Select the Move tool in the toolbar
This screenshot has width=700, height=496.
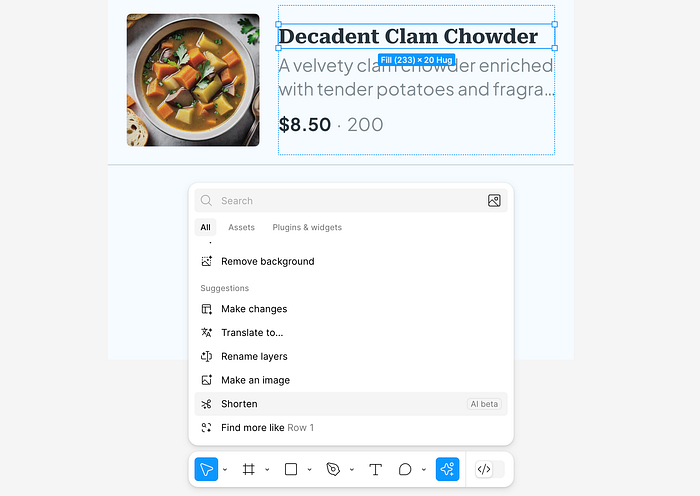(x=206, y=469)
